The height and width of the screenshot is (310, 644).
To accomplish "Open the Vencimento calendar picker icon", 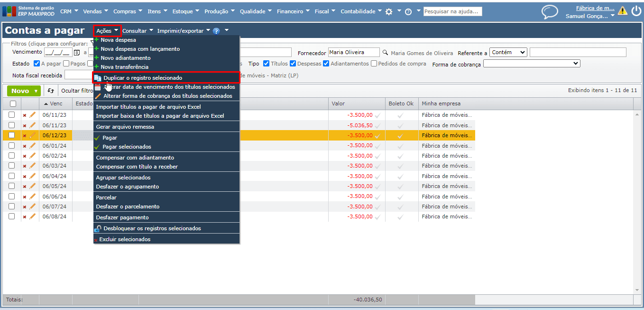I will tap(77, 53).
